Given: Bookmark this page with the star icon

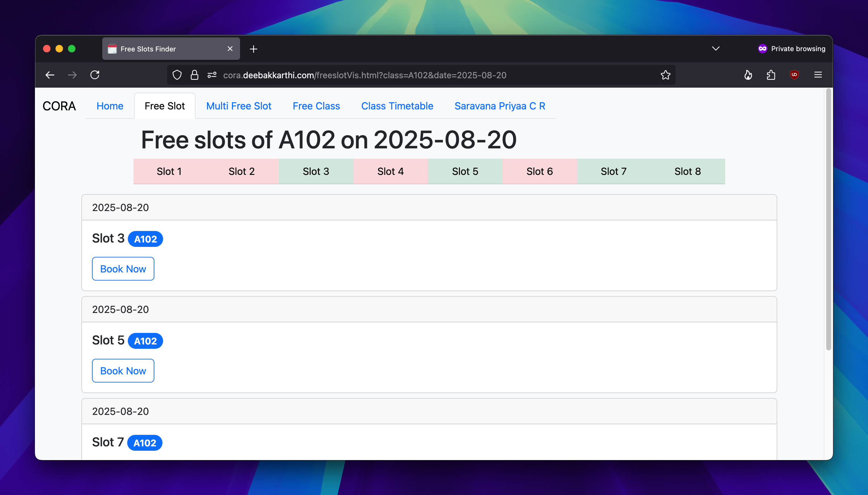Looking at the screenshot, I should click(x=665, y=75).
